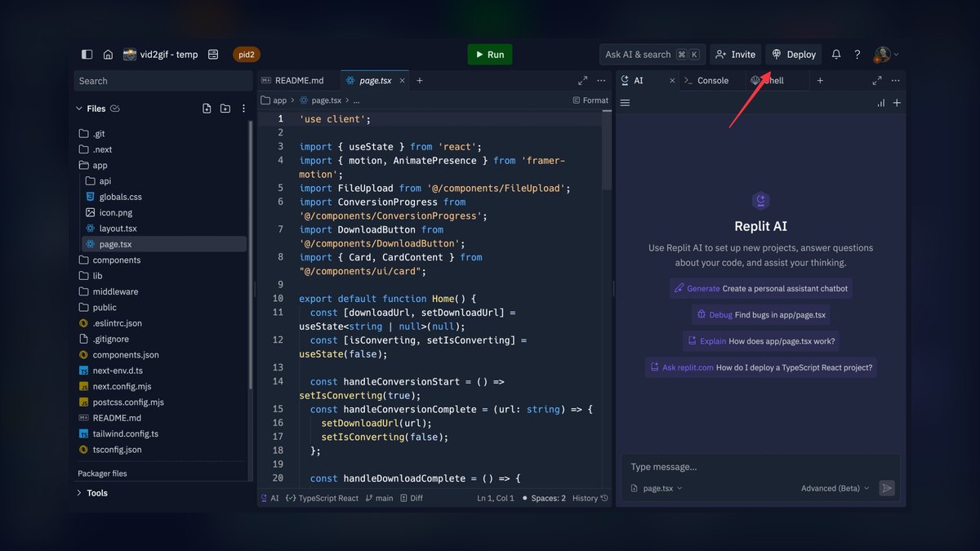Select page.tsx in file tree

coord(163,244)
